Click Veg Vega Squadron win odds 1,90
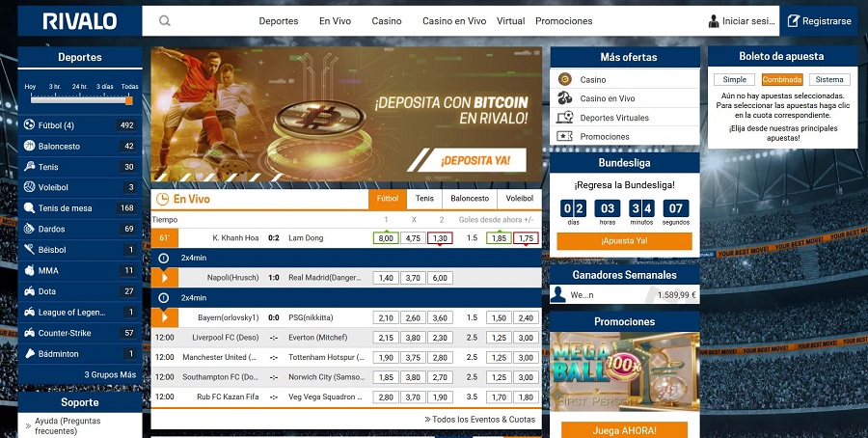Screen dimensions: 868x438 coord(440,397)
